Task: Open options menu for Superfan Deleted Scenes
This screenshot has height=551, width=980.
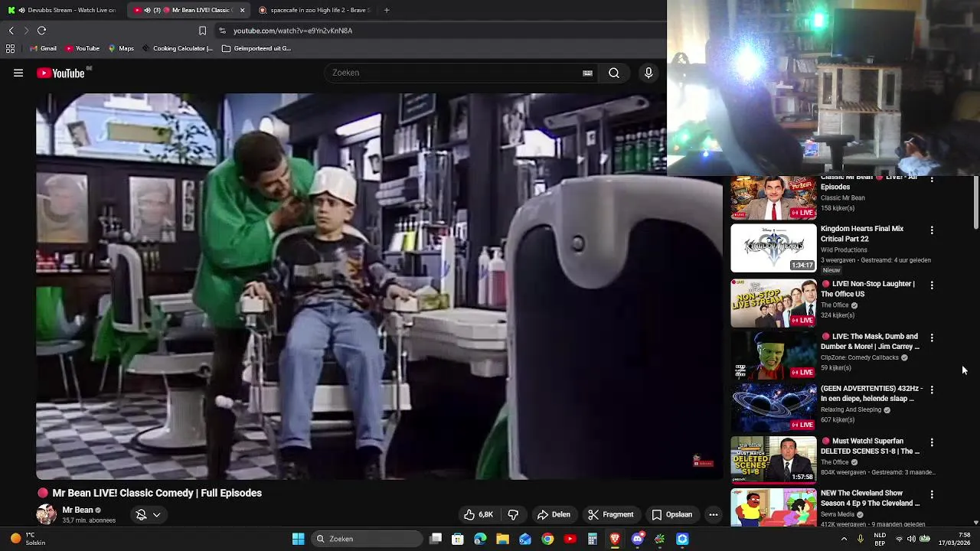Action: coord(932,442)
